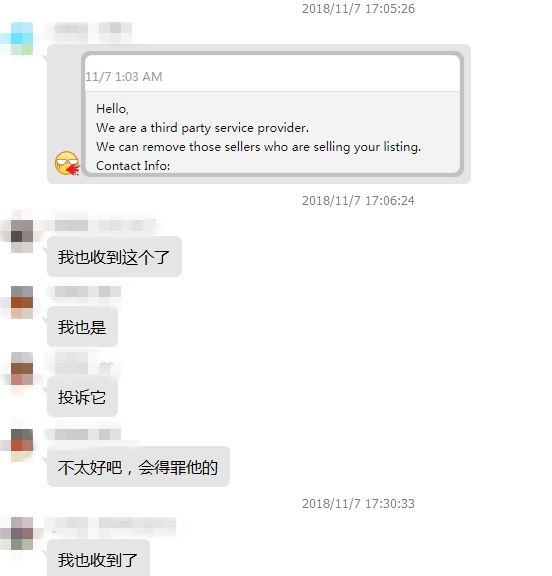This screenshot has width=552, height=576.
Task: Click the blurred sender name above '投诉它'
Action: (82, 364)
